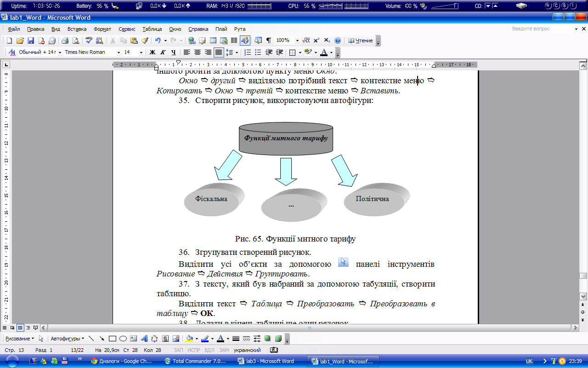This screenshot has width=588, height=368.
Task: Click the Columns layout icon
Action: (x=234, y=40)
